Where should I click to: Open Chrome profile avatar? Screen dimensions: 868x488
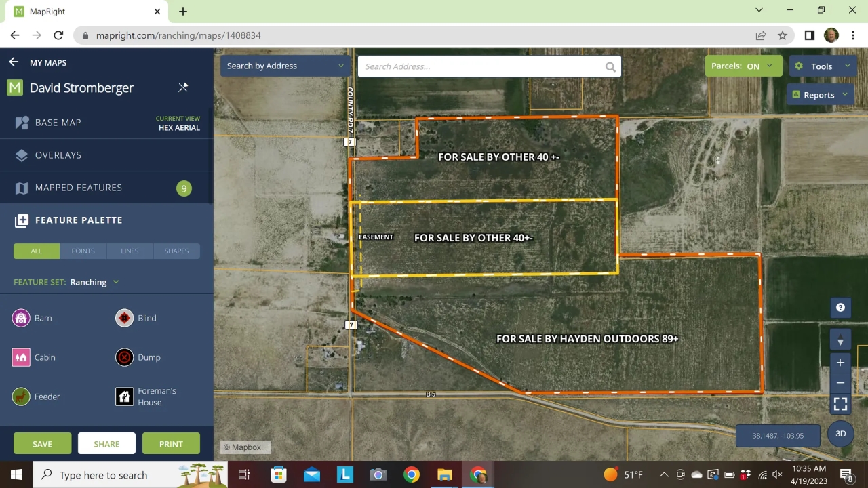pos(831,35)
